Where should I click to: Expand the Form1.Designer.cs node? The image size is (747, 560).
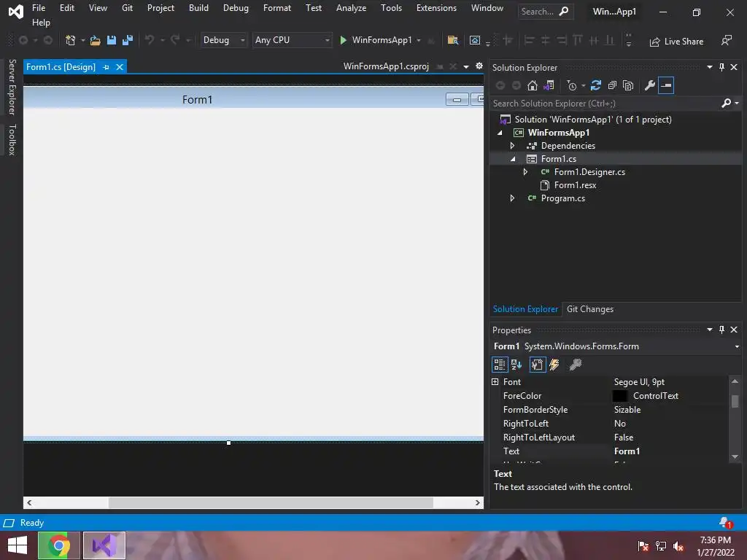tap(525, 172)
